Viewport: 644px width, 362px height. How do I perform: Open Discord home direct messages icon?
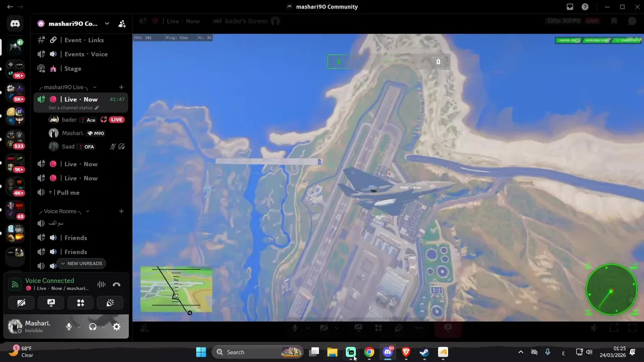pyautogui.click(x=15, y=23)
